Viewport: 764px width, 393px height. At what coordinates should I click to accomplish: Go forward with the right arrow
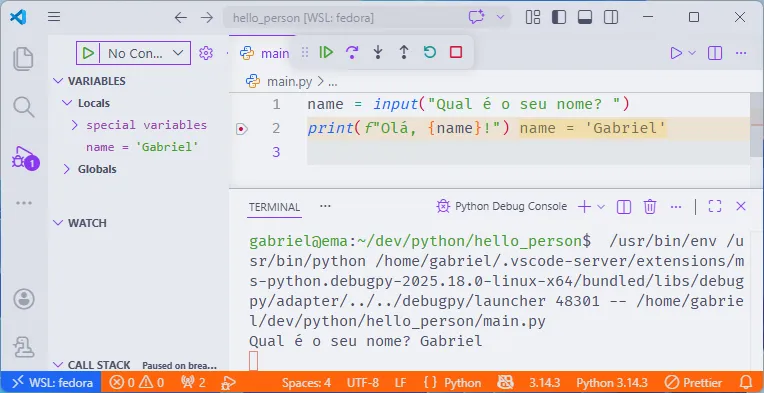[207, 18]
